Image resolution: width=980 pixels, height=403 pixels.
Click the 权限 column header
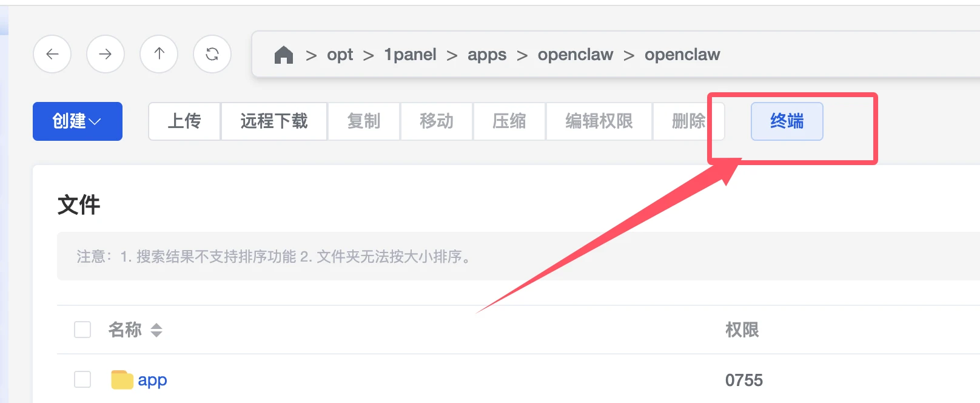742,330
